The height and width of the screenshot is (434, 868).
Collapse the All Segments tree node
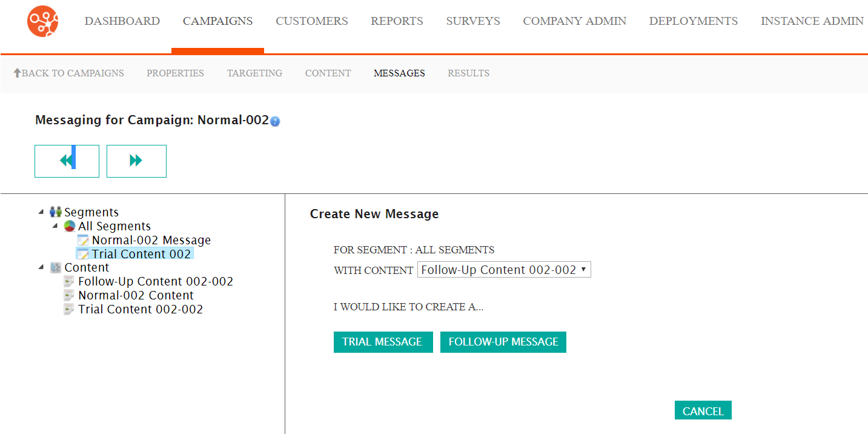55,226
